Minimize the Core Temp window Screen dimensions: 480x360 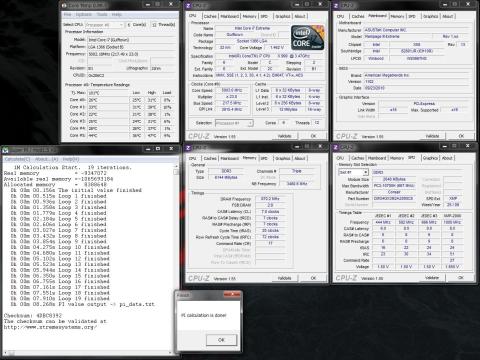click(x=147, y=5)
